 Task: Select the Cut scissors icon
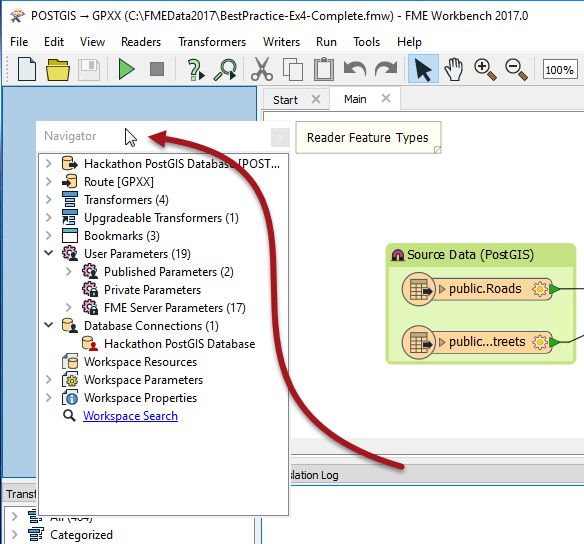(262, 69)
